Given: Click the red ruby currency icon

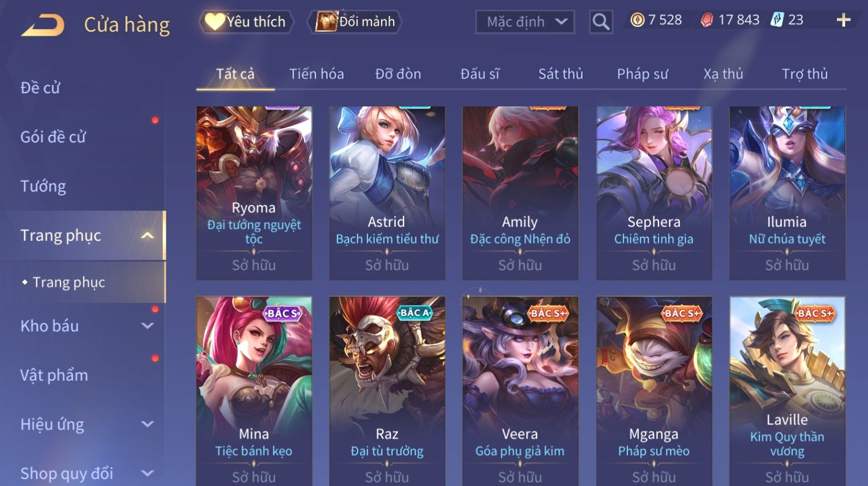Looking at the screenshot, I should pos(707,20).
